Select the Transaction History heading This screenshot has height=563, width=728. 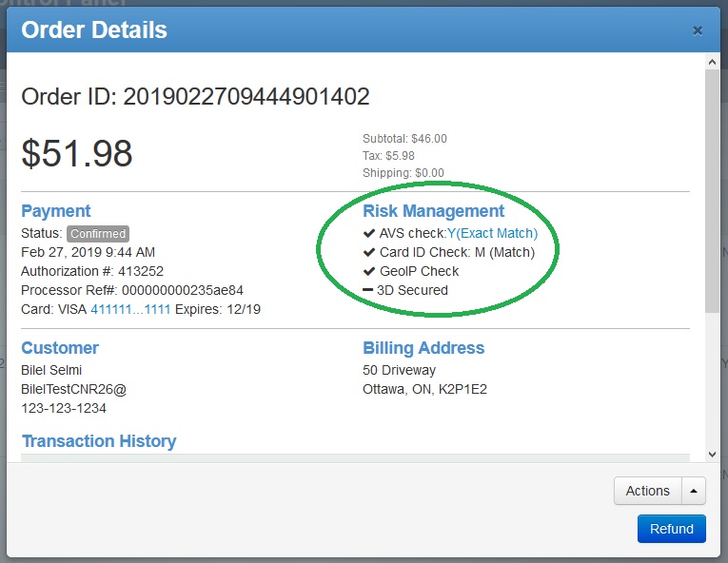(99, 441)
